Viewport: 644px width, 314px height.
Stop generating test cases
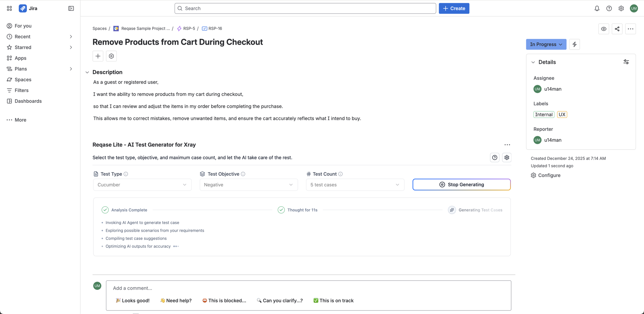[461, 185]
